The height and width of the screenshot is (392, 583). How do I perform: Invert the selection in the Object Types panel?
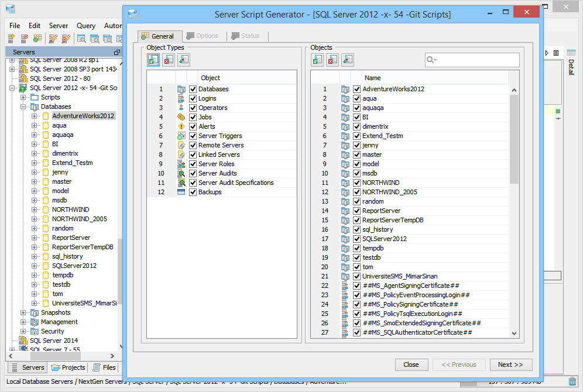click(184, 60)
